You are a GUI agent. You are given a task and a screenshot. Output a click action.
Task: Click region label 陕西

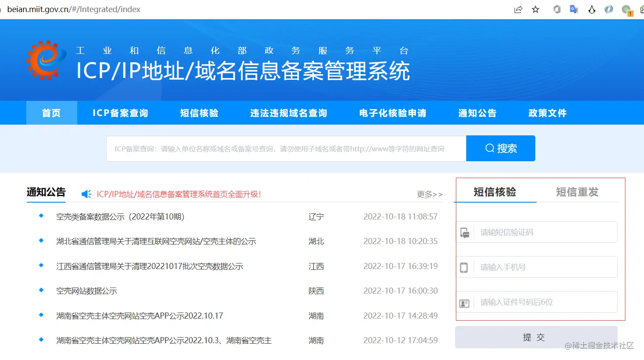click(316, 291)
